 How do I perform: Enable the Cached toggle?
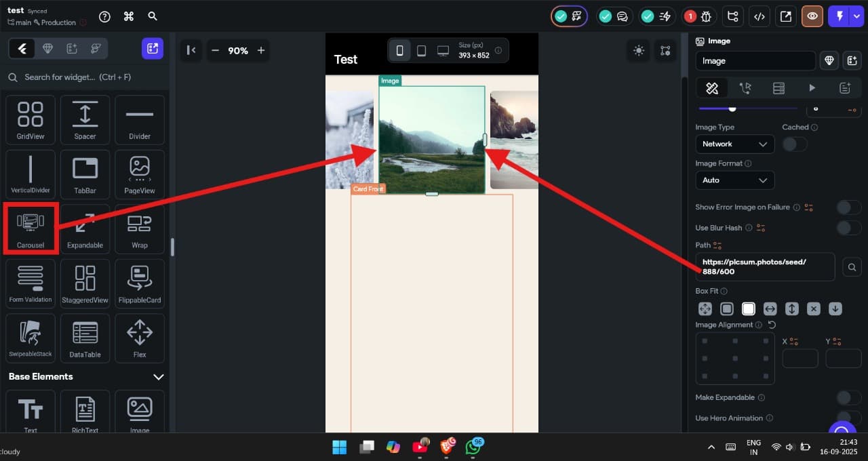tap(794, 144)
